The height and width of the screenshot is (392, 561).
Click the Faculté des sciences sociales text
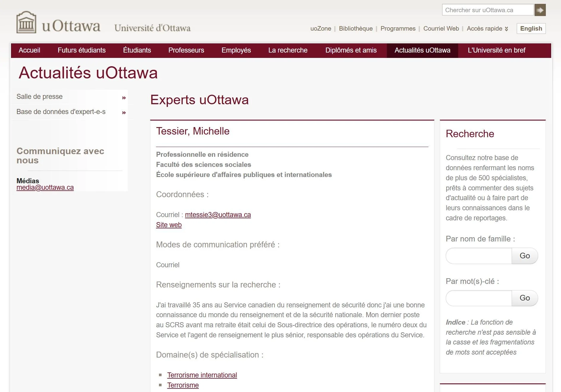click(204, 165)
